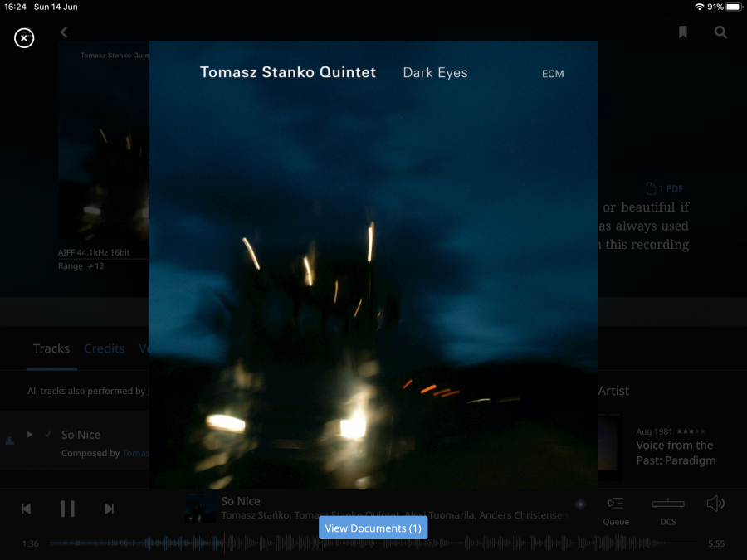Click the total duration 5:55
The width and height of the screenshot is (747, 560).
point(716,543)
